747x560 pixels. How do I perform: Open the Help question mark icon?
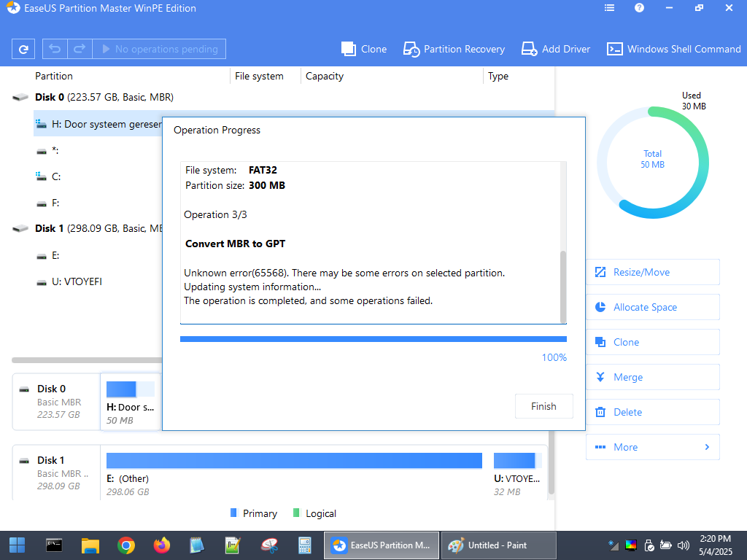coord(639,8)
